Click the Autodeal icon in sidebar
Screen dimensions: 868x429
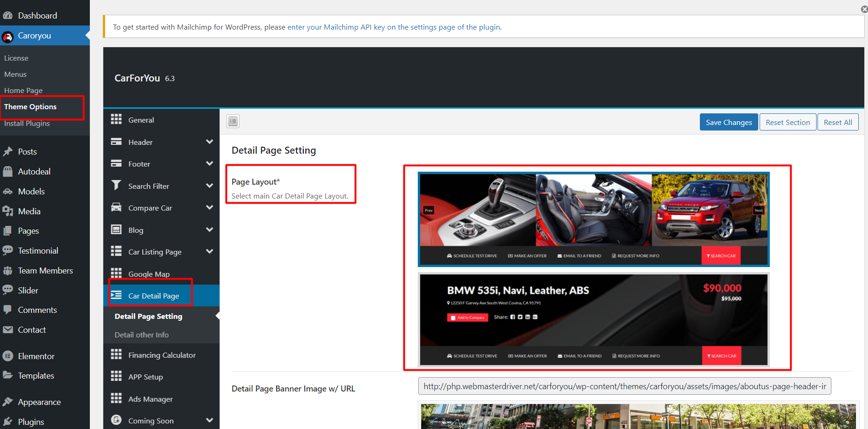pyautogui.click(x=7, y=171)
